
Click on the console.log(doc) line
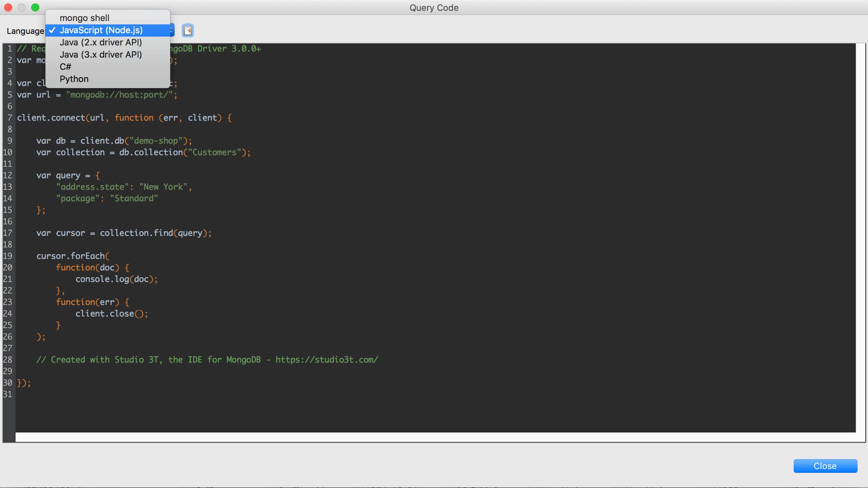(x=116, y=279)
